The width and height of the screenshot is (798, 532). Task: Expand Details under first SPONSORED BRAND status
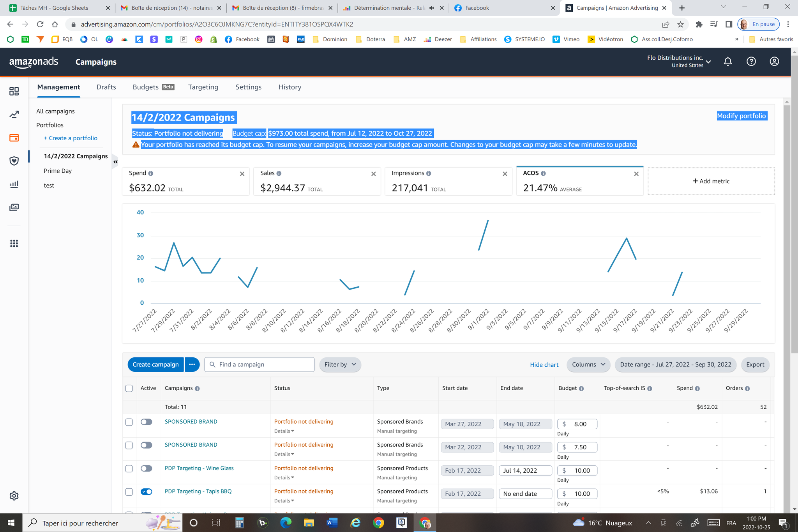pos(284,431)
